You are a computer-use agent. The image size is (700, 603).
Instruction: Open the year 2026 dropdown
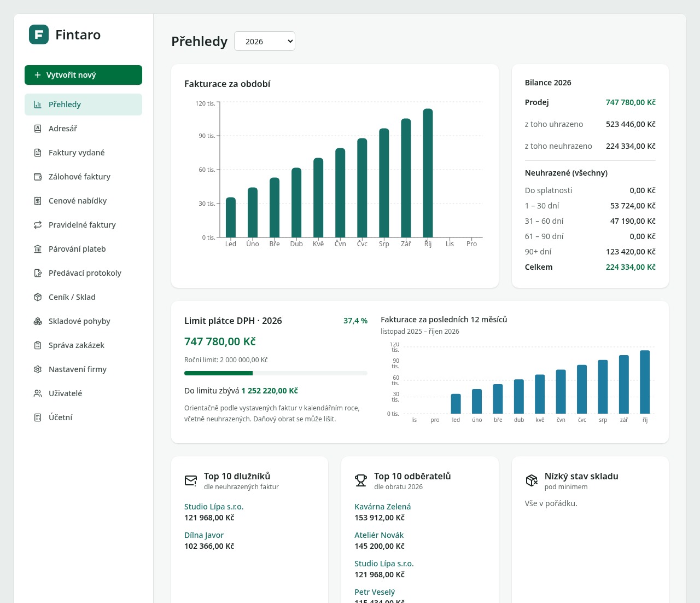[265, 41]
